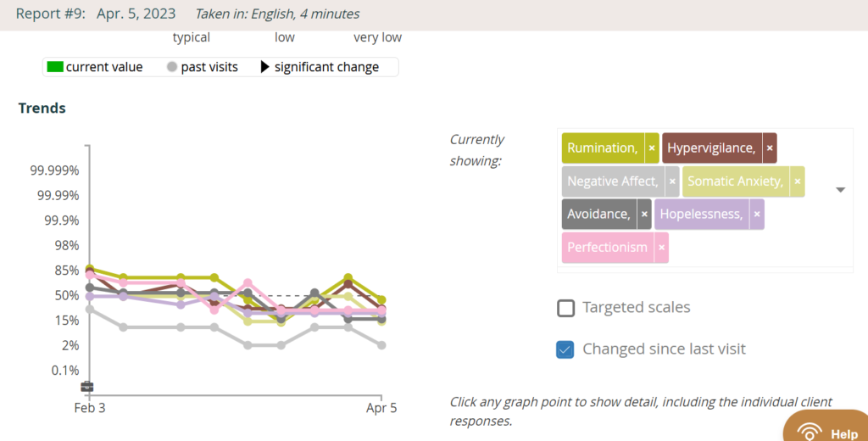Enable the Targeted scales checkbox
The height and width of the screenshot is (441, 868).
click(x=565, y=308)
